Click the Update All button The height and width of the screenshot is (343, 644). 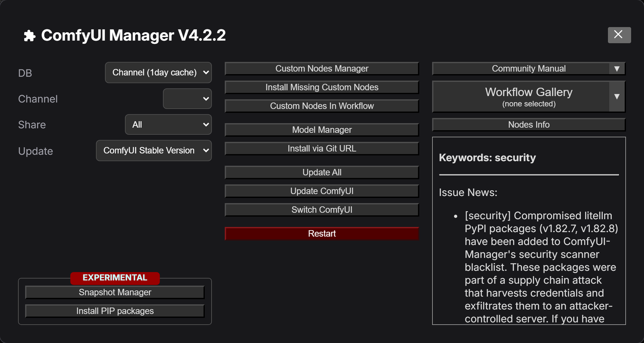322,173
